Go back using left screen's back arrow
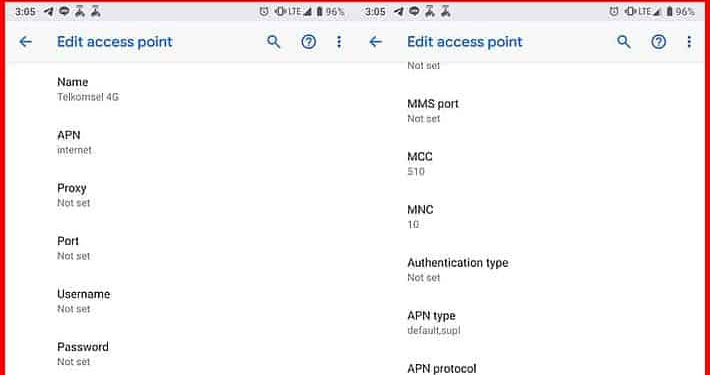This screenshot has height=375, width=710. tap(25, 42)
